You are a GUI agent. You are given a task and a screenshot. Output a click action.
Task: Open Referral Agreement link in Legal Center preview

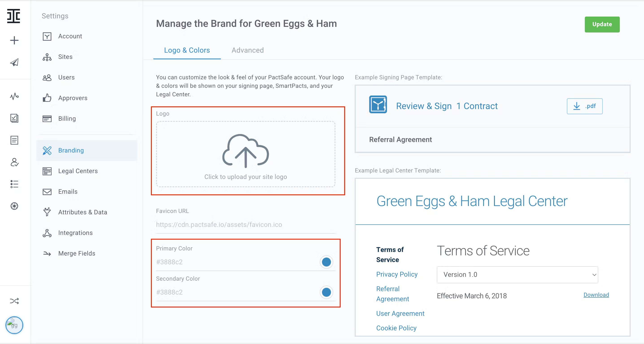pos(392,294)
